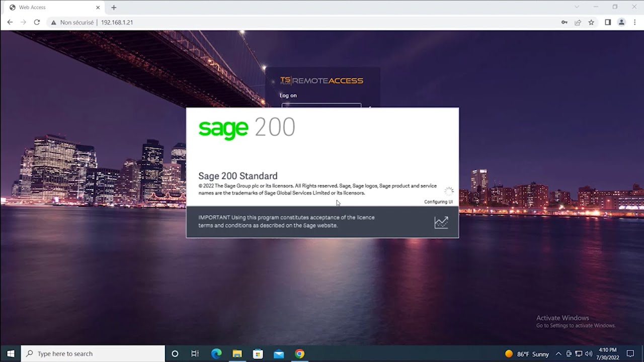Open the Windows Start menu

pyautogui.click(x=11, y=353)
